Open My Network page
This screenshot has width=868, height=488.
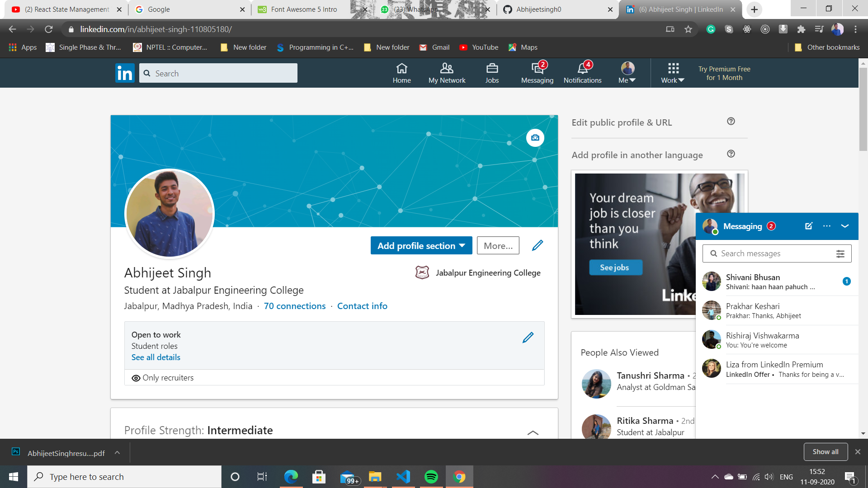[447, 73]
